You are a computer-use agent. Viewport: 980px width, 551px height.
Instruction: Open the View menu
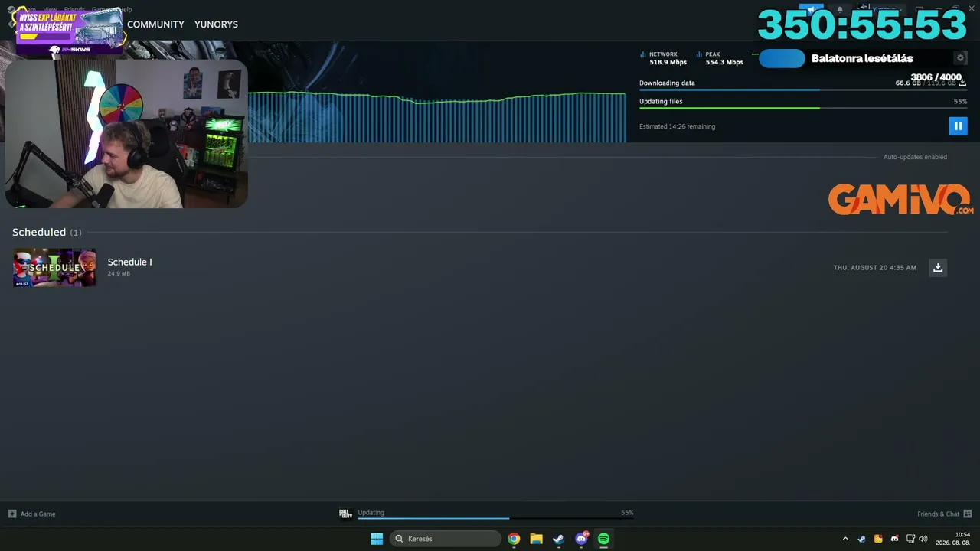click(50, 10)
